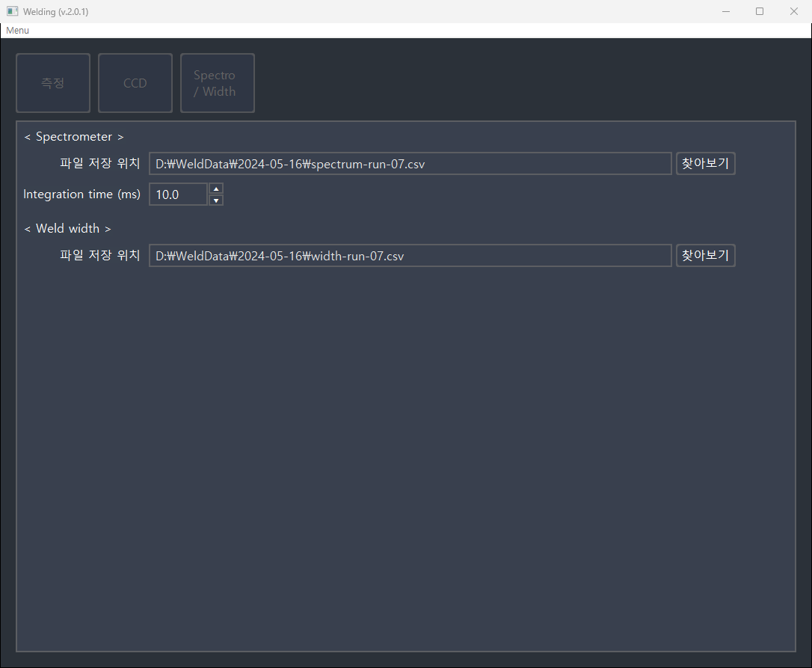Decrease Integration time with down arrow
This screenshot has width=812, height=668.
[216, 200]
